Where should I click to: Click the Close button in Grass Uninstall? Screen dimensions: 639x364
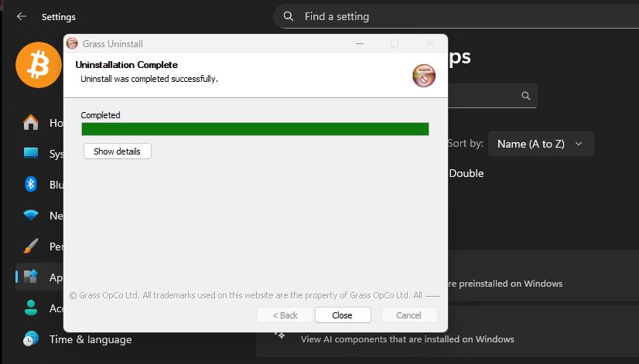click(x=343, y=315)
